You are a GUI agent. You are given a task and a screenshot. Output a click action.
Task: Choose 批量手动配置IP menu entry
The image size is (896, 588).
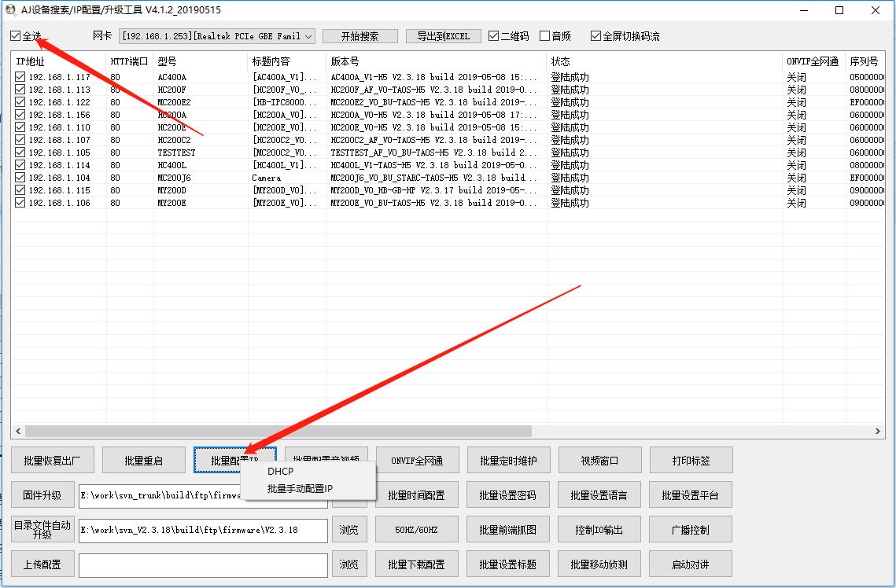pos(301,489)
